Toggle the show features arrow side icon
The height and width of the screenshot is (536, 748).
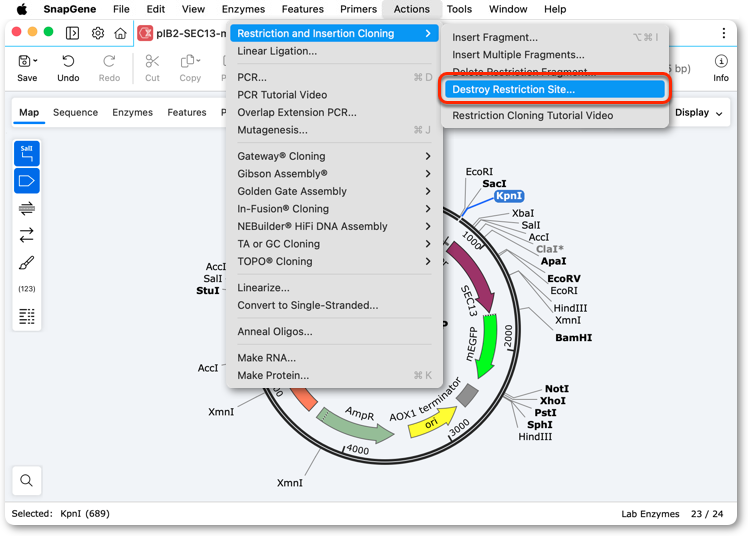27,181
